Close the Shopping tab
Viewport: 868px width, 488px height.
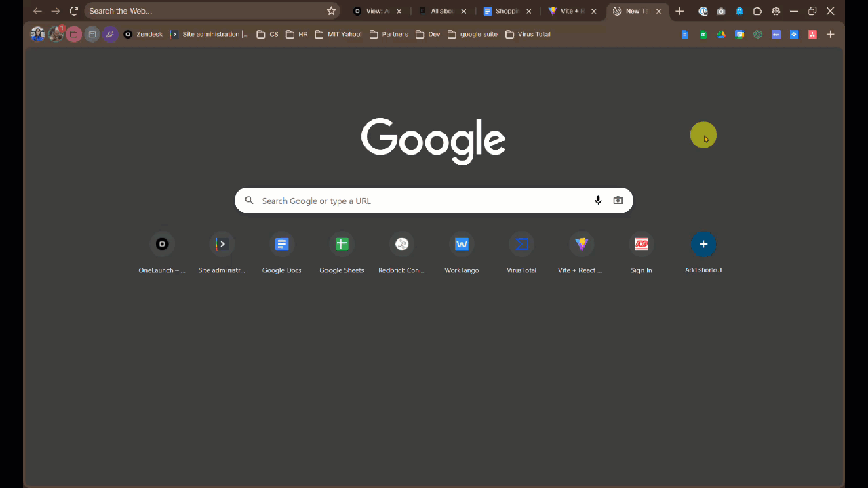click(529, 12)
